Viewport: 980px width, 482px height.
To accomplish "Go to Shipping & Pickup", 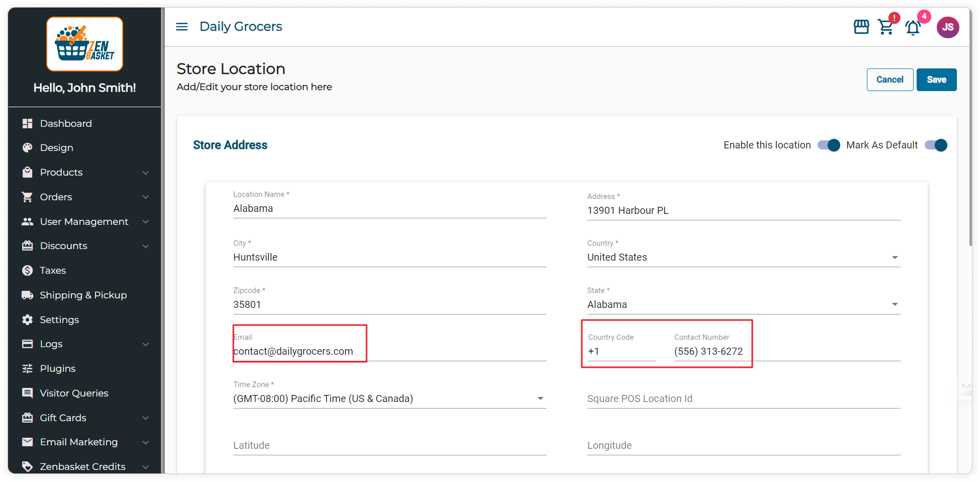I will 83,295.
